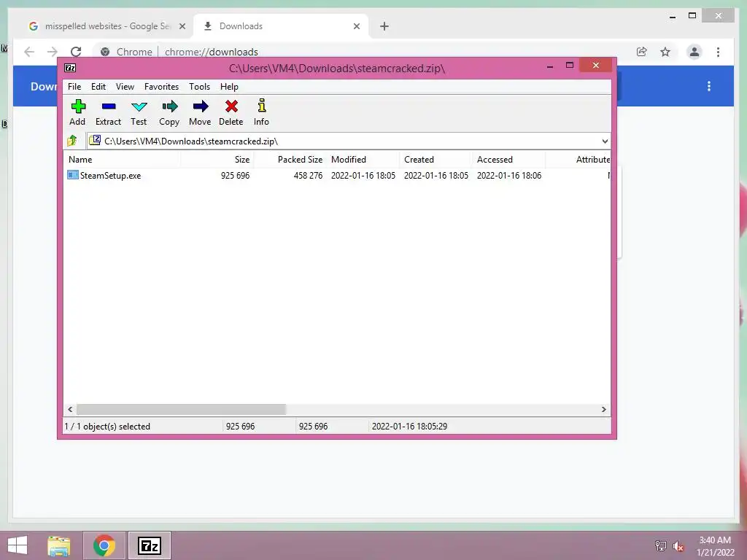Viewport: 747px width, 560px height.
Task: Open Chrome three-dot main menu
Action: click(x=718, y=52)
